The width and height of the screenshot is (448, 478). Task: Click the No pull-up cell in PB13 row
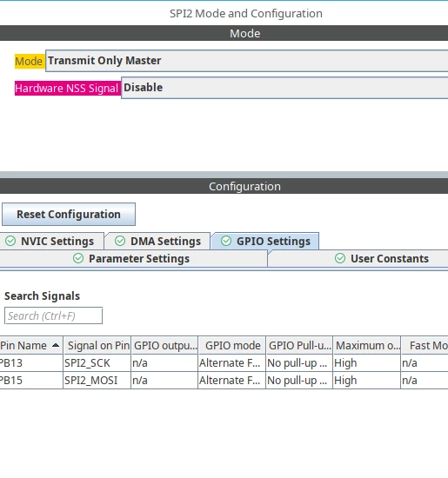pos(299,363)
